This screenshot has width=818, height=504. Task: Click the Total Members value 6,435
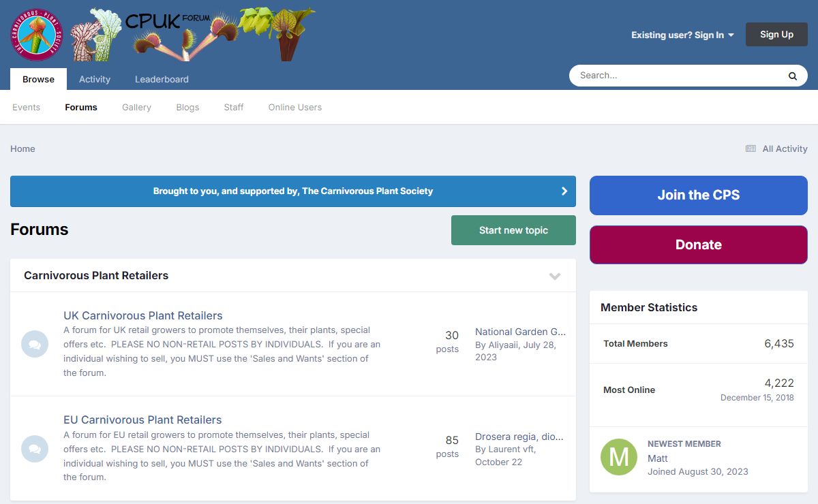point(779,343)
